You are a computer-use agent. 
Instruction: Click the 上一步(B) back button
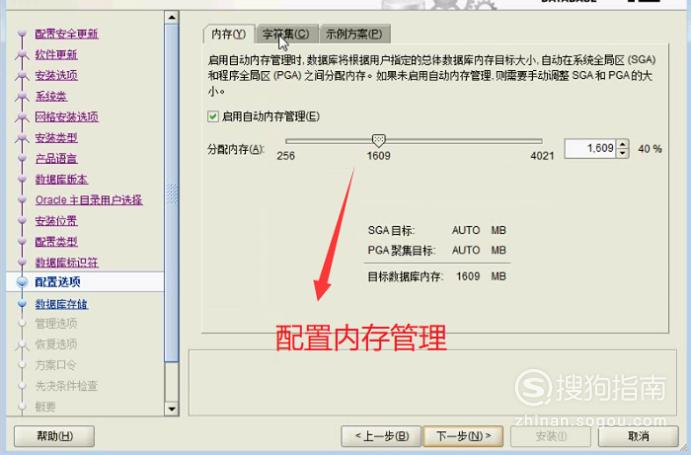click(x=382, y=436)
